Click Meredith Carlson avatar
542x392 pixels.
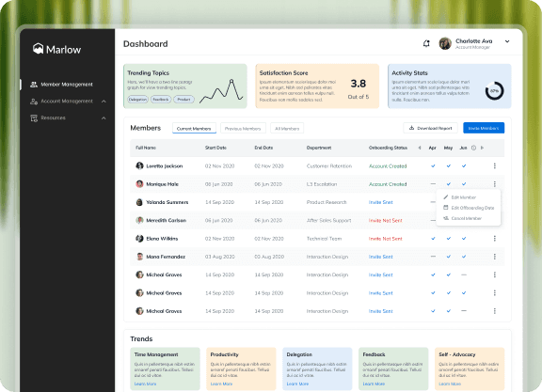(x=139, y=220)
